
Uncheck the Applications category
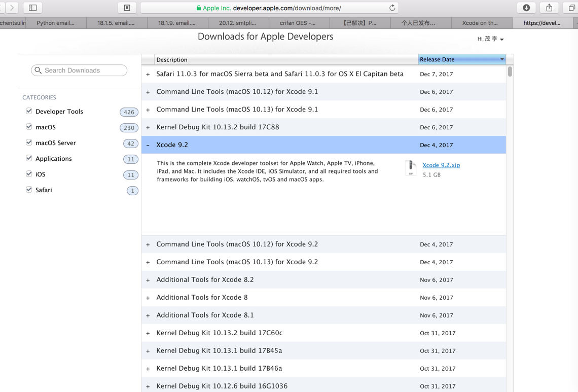coord(29,158)
